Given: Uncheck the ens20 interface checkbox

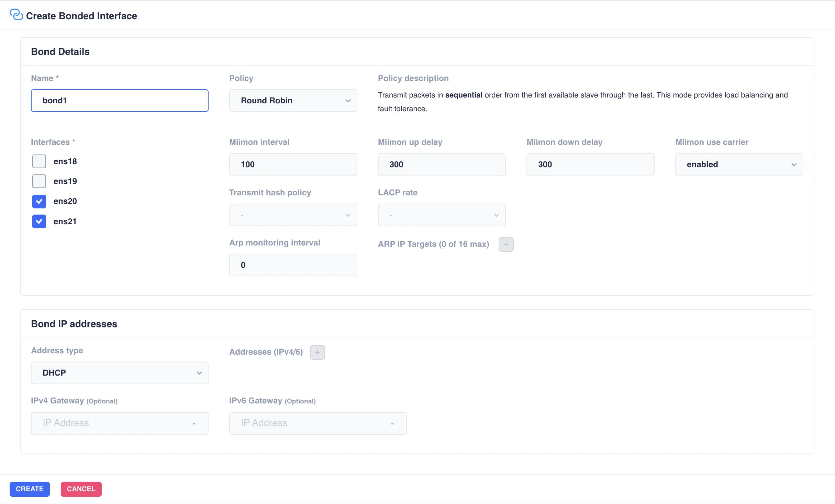Looking at the screenshot, I should point(39,202).
